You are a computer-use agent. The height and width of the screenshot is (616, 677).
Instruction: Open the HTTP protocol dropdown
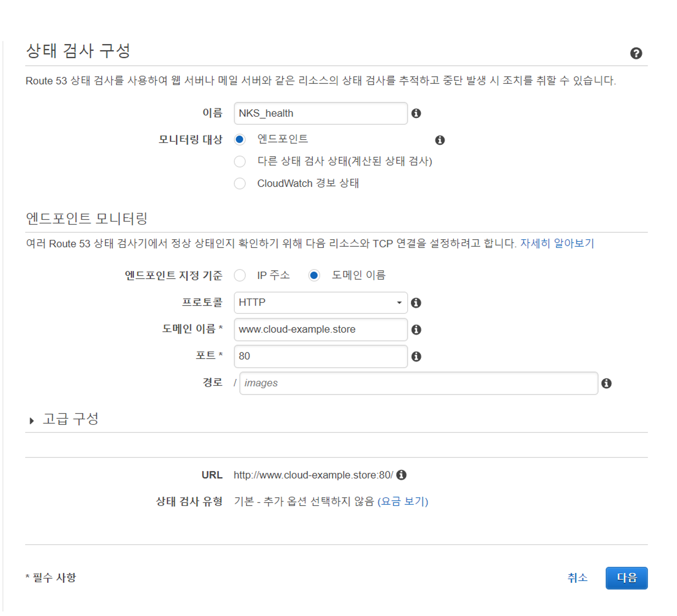click(320, 302)
